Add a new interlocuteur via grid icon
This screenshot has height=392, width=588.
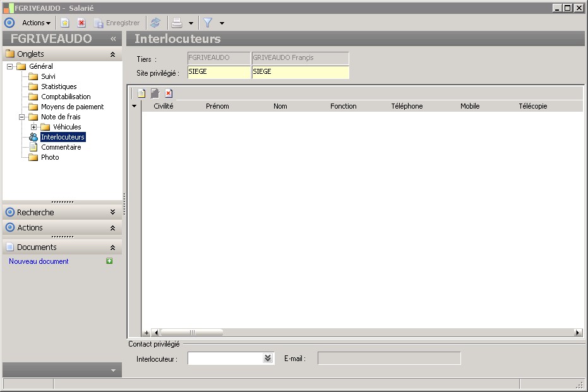tap(141, 93)
